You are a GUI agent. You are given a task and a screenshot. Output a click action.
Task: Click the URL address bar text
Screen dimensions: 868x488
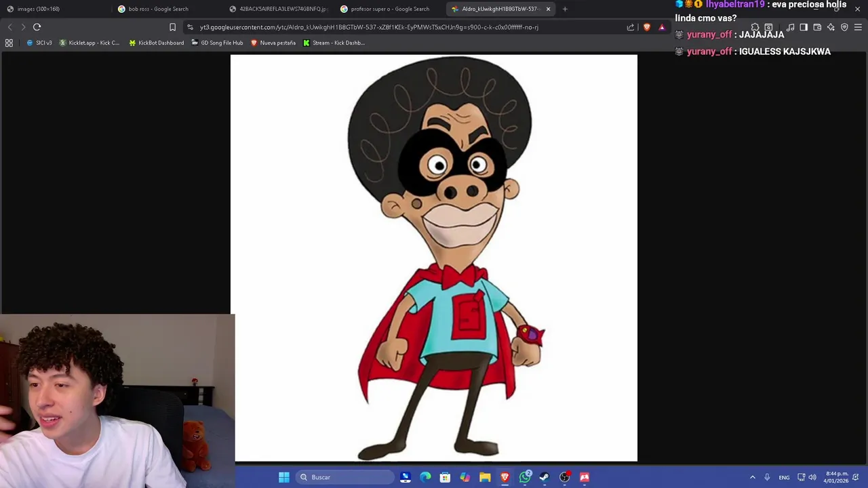click(x=369, y=27)
